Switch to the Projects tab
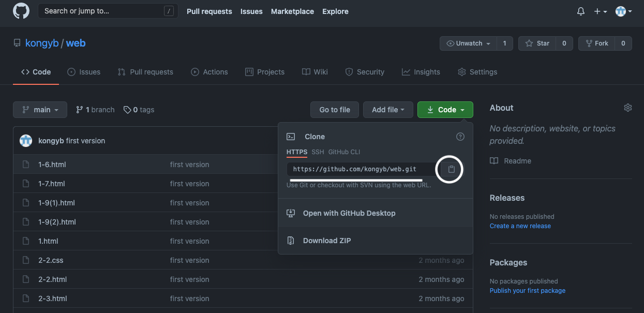Image resolution: width=644 pixels, height=313 pixels. [x=265, y=72]
